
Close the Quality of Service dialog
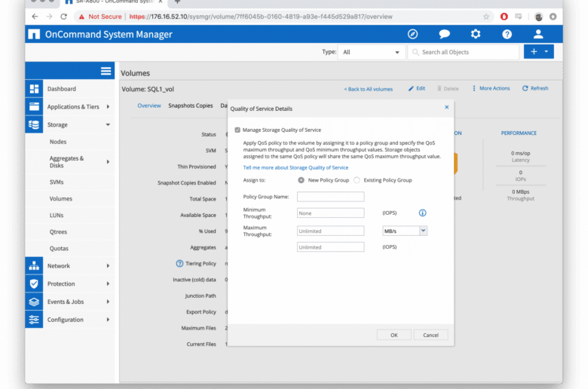446,107
